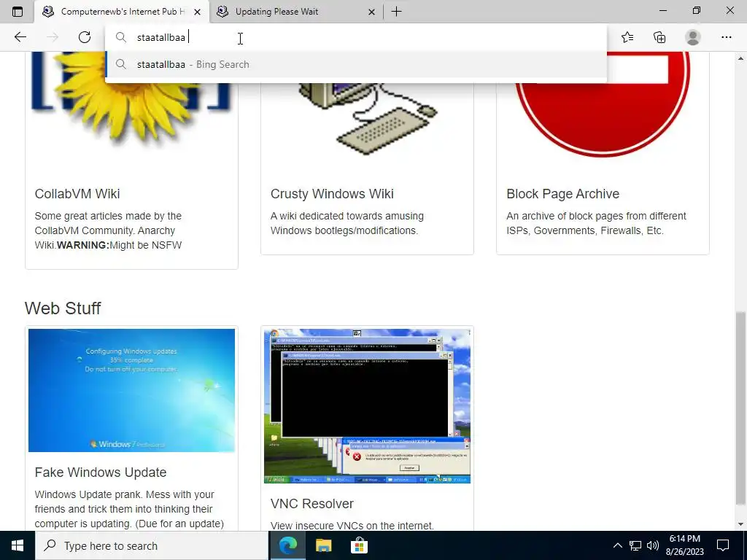The width and height of the screenshot is (747, 560).
Task: Click the grayed-out Forward arrow
Action: pos(53,37)
